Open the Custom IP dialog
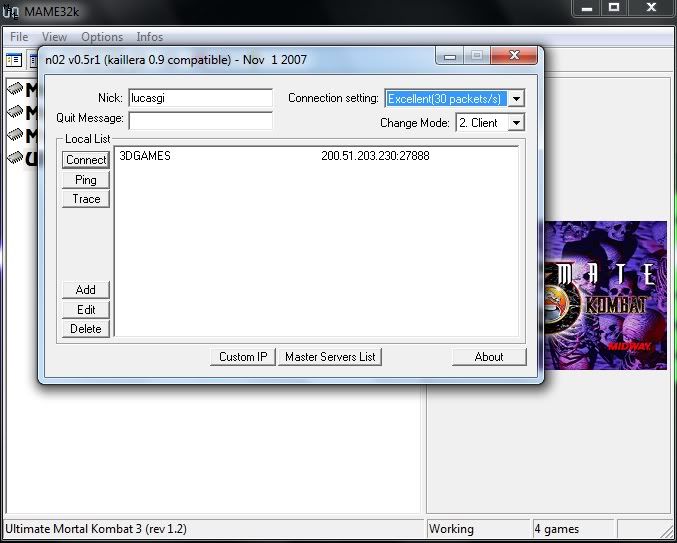This screenshot has height=543, width=677. pos(243,357)
